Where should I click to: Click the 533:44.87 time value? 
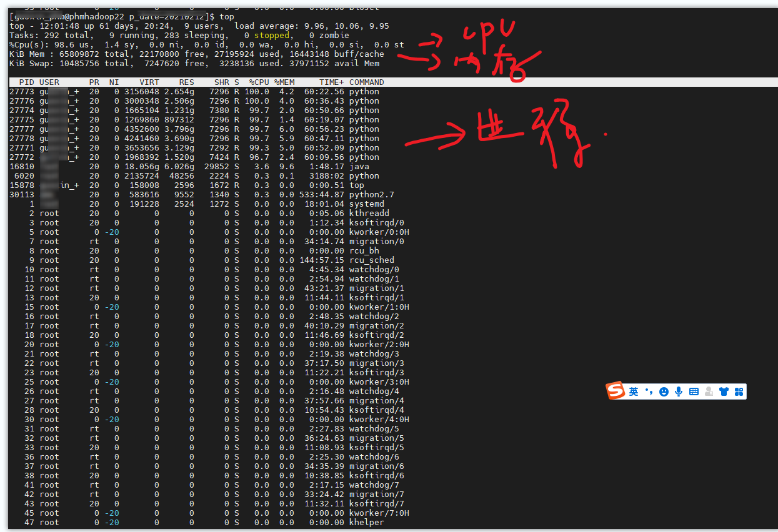pyautogui.click(x=322, y=195)
